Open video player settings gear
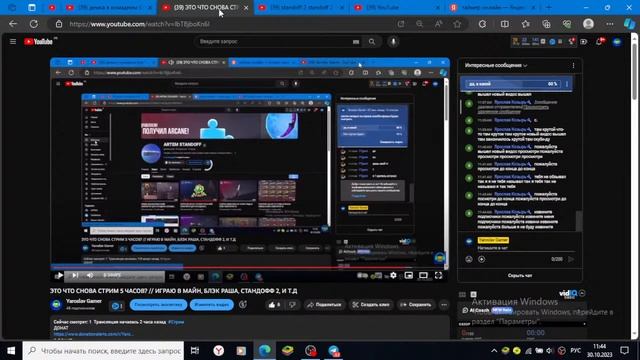Viewport: 640px width, 360px height. coord(393,276)
